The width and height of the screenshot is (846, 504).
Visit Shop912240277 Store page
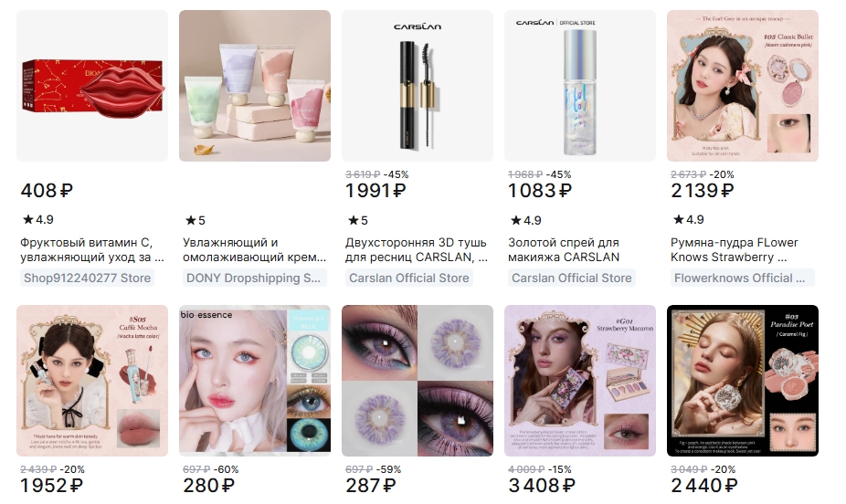tap(88, 278)
